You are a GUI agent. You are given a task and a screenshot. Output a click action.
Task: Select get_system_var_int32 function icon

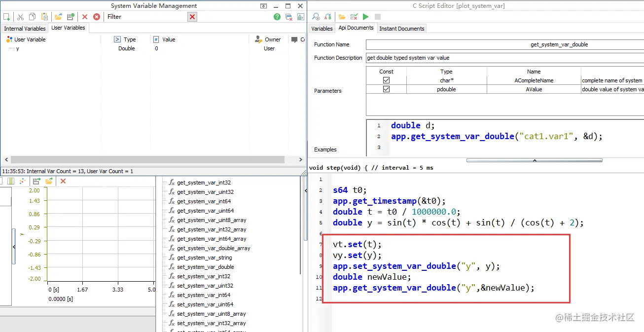[x=172, y=183]
